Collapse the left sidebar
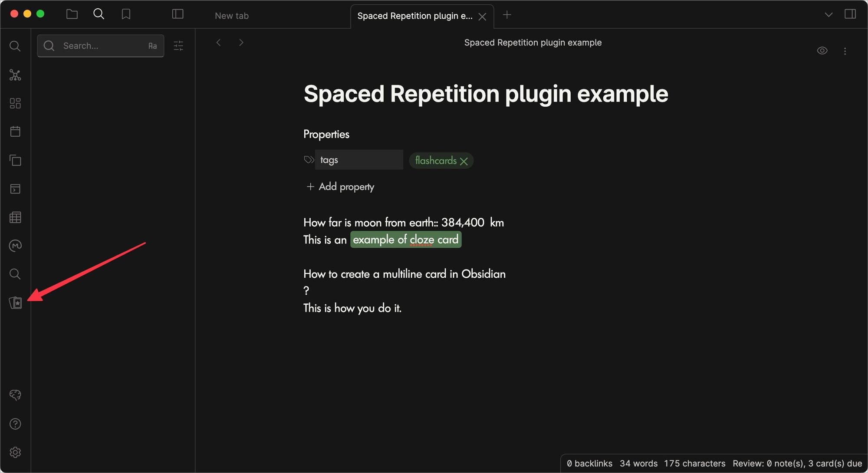The image size is (868, 473). click(x=178, y=14)
